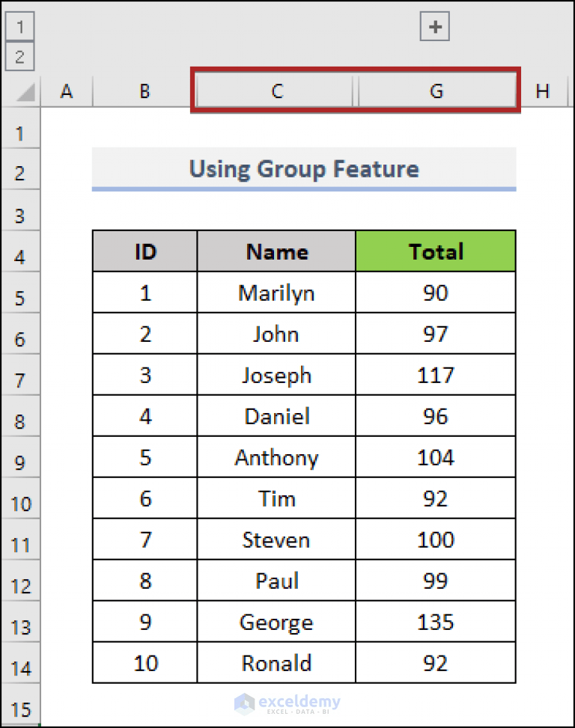Select the cell containing 'Ronald'
The height and width of the screenshot is (728, 575).
coord(276,663)
